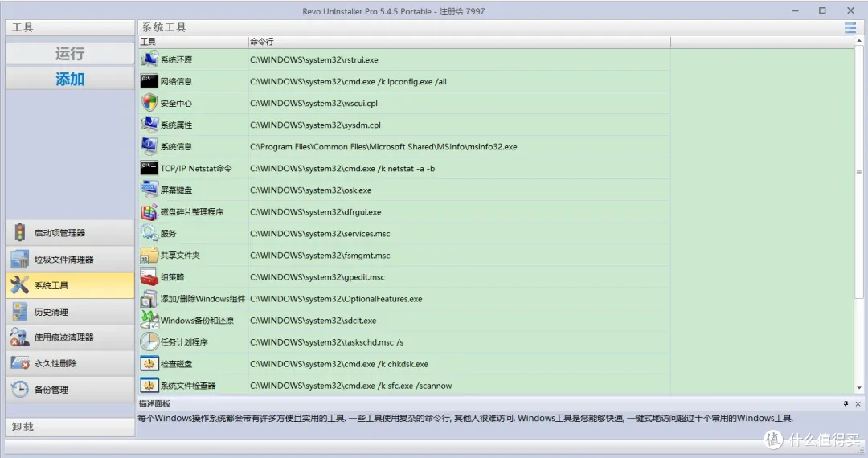The image size is (868, 458).
Task: Open 永久性删除 in the sidebar
Action: [x=70, y=363]
